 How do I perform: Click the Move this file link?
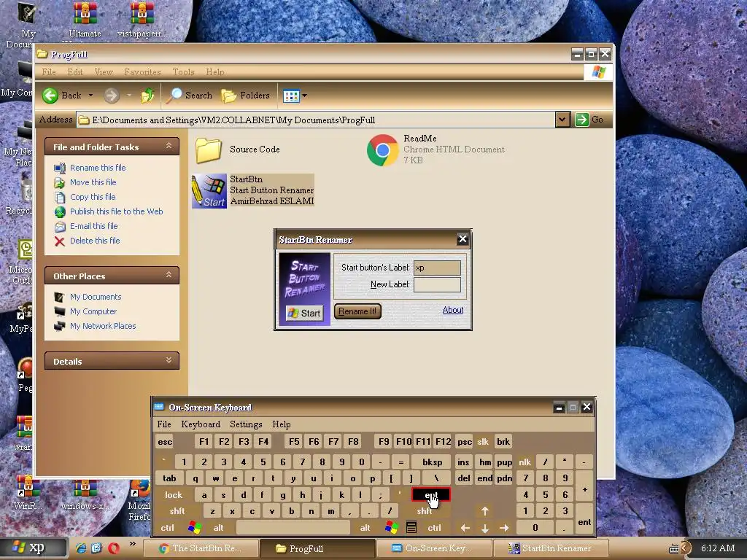tap(93, 182)
